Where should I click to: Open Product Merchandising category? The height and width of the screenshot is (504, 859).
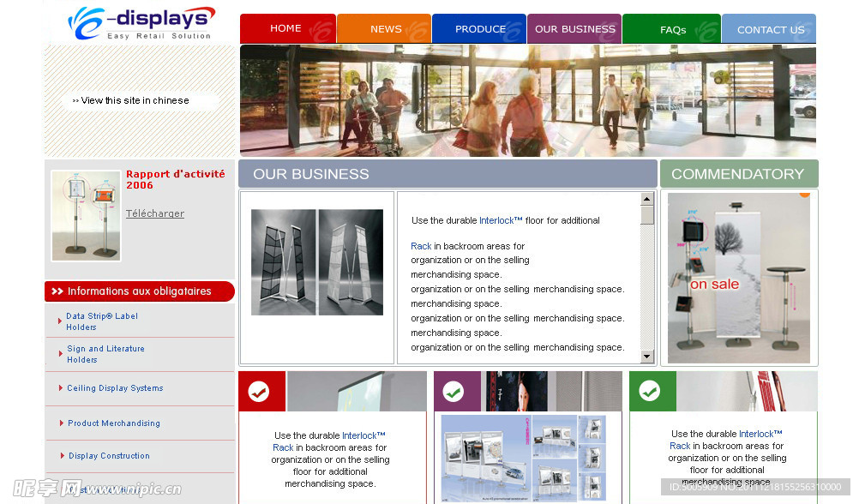click(114, 423)
